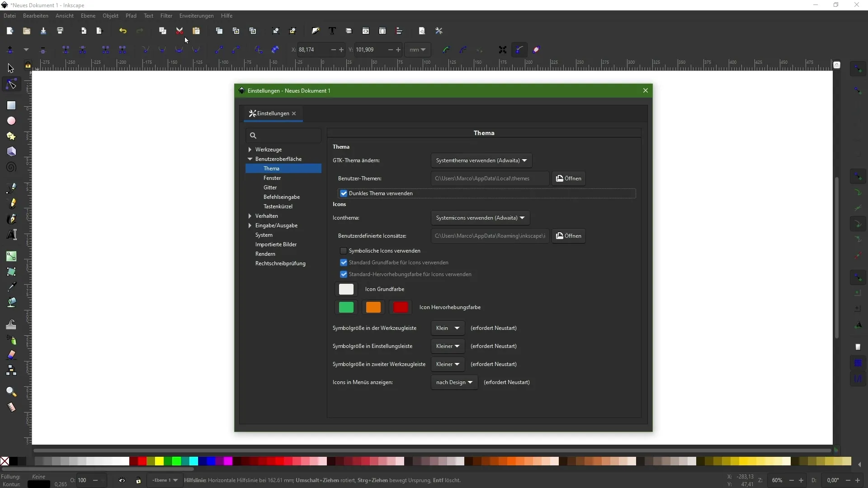The width and height of the screenshot is (868, 488).
Task: Select the Star polygon tool
Action: [11, 136]
